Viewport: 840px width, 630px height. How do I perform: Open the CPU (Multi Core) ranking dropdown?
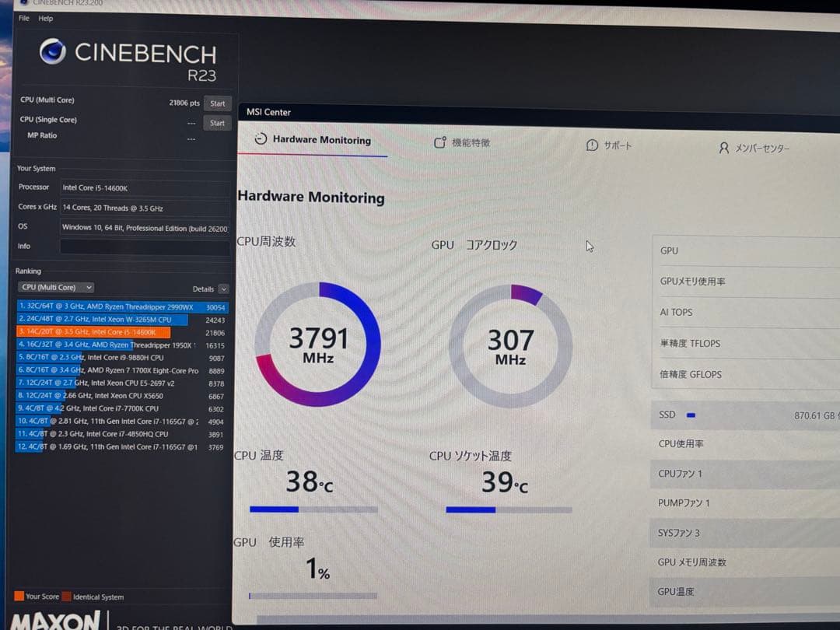click(x=57, y=288)
